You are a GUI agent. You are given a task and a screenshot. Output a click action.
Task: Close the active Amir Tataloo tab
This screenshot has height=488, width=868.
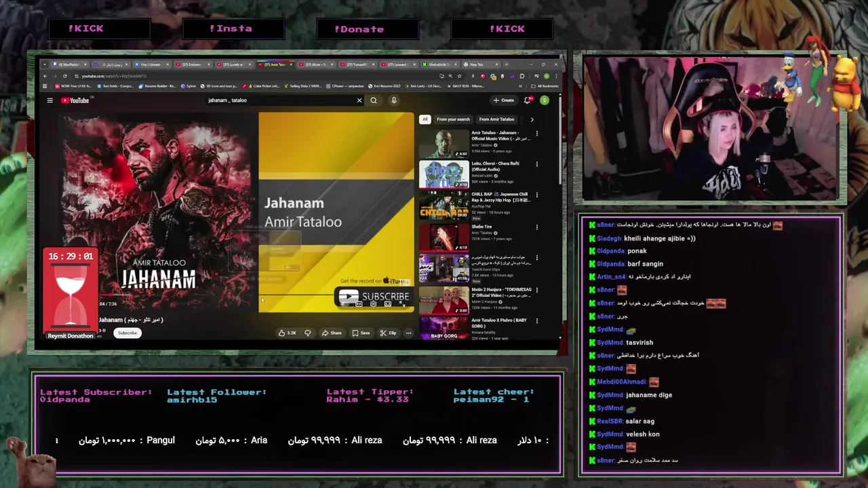291,64
